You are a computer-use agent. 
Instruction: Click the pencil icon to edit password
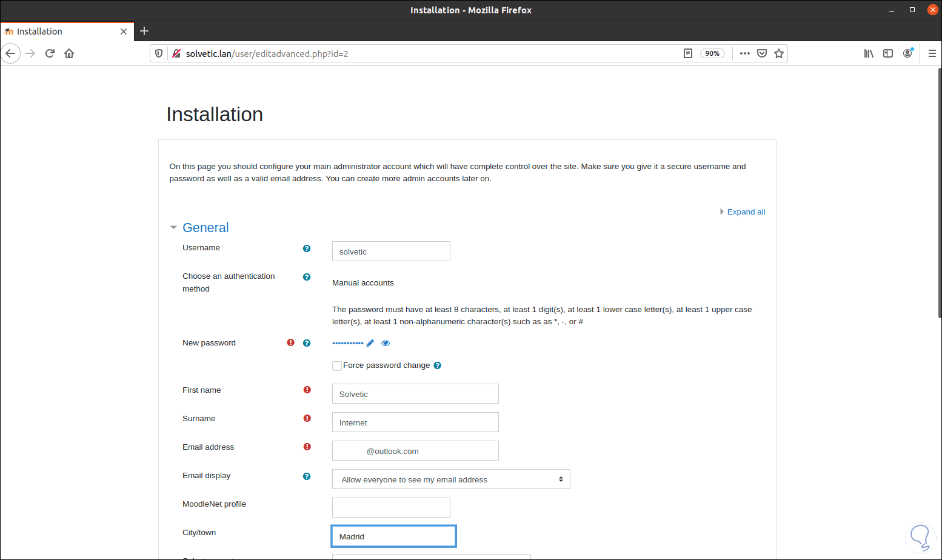click(370, 343)
